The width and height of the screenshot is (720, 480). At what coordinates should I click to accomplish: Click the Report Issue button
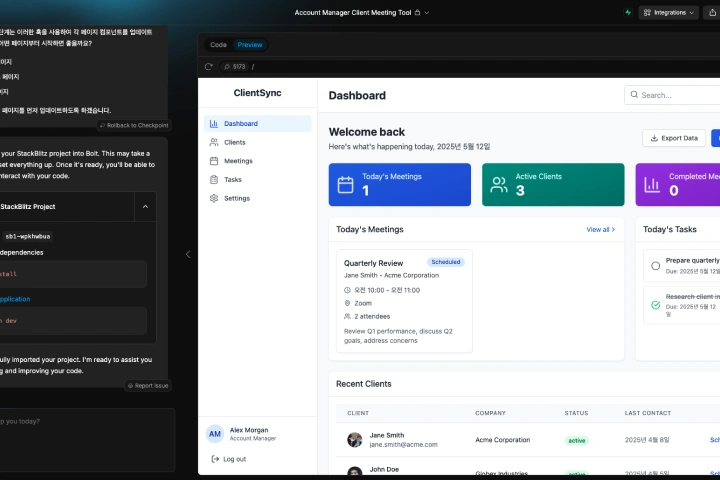[x=148, y=386]
